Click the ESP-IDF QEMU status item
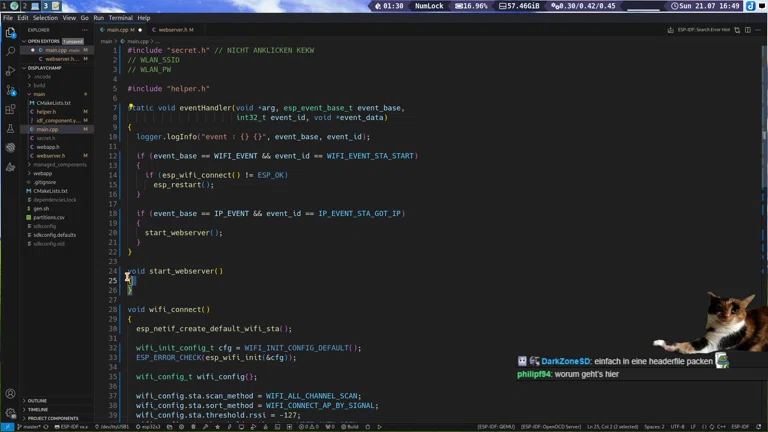The height and width of the screenshot is (432, 768). pos(496,427)
